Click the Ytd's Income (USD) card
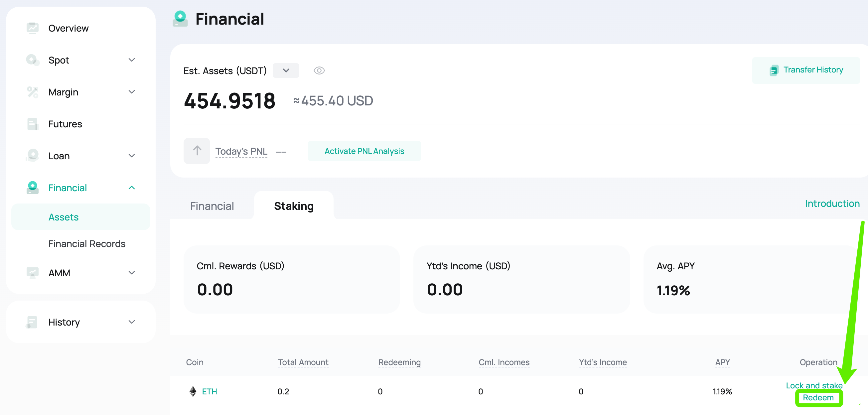The image size is (868, 415). (521, 279)
